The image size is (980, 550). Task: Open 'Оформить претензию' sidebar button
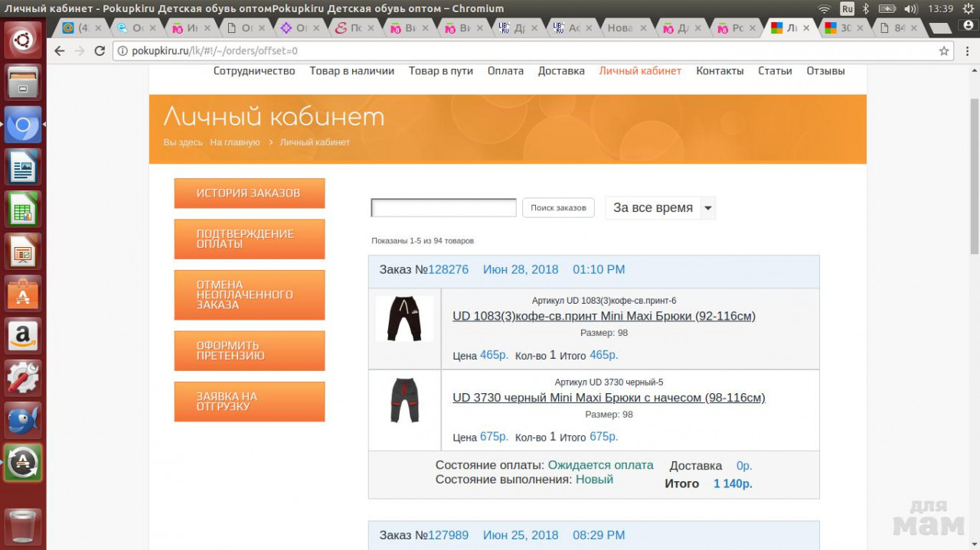coord(249,350)
